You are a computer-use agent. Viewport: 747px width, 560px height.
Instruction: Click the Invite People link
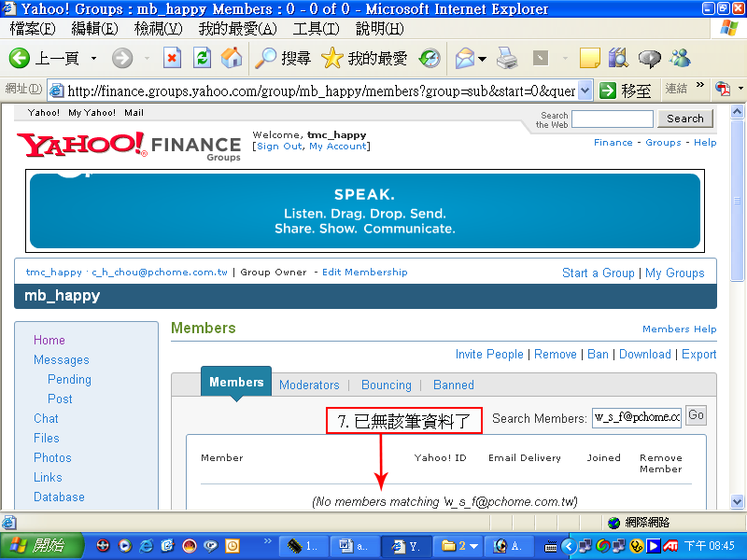(x=489, y=355)
